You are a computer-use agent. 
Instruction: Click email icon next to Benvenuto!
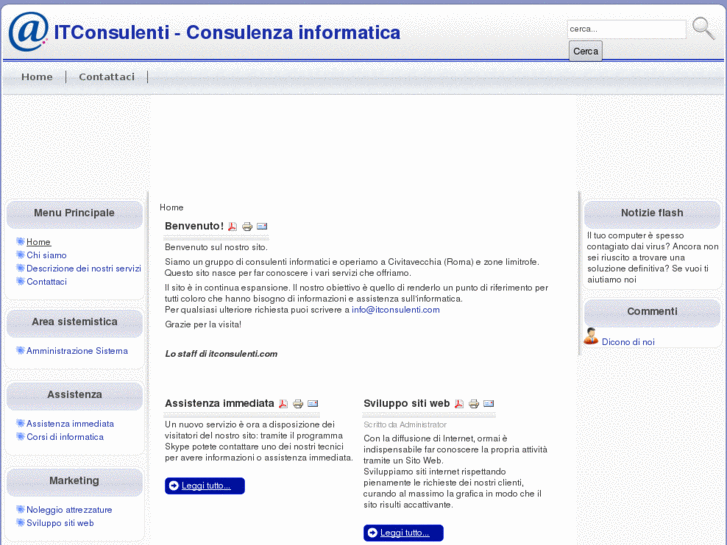click(262, 226)
